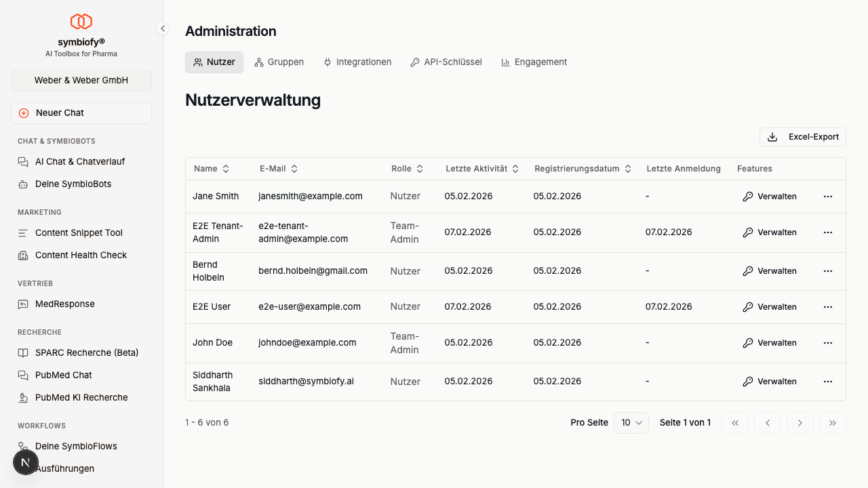
Task: Open Deine SymbioFlows under Workflows
Action: pos(76,446)
